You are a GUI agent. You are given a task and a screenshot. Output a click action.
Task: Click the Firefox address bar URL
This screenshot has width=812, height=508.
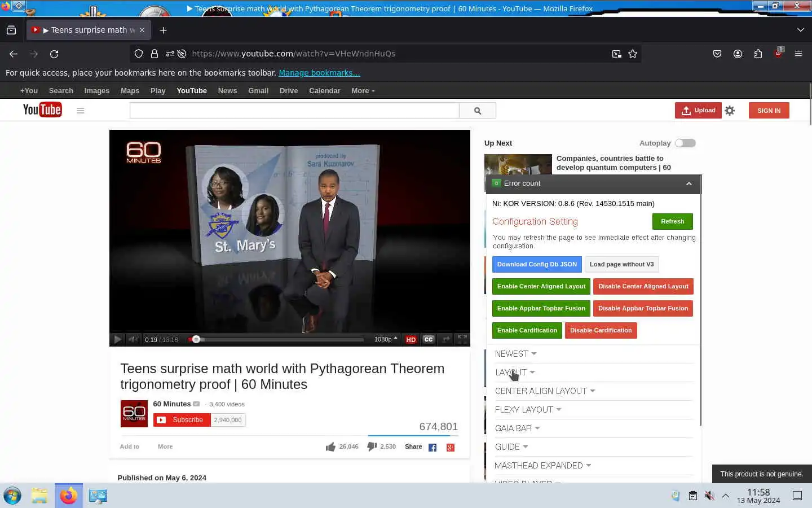point(293,54)
